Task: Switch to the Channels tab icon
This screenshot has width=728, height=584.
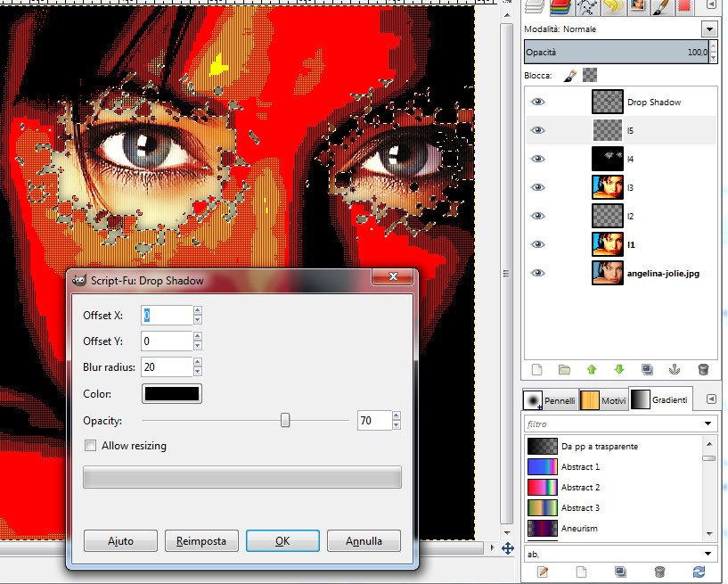Action: (560, 6)
